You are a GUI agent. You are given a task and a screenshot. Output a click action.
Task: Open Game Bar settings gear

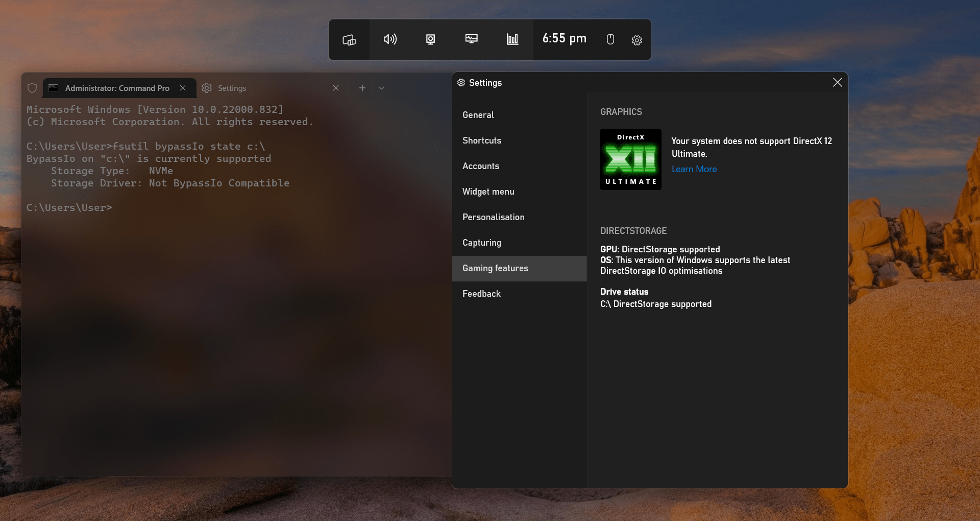click(x=636, y=40)
